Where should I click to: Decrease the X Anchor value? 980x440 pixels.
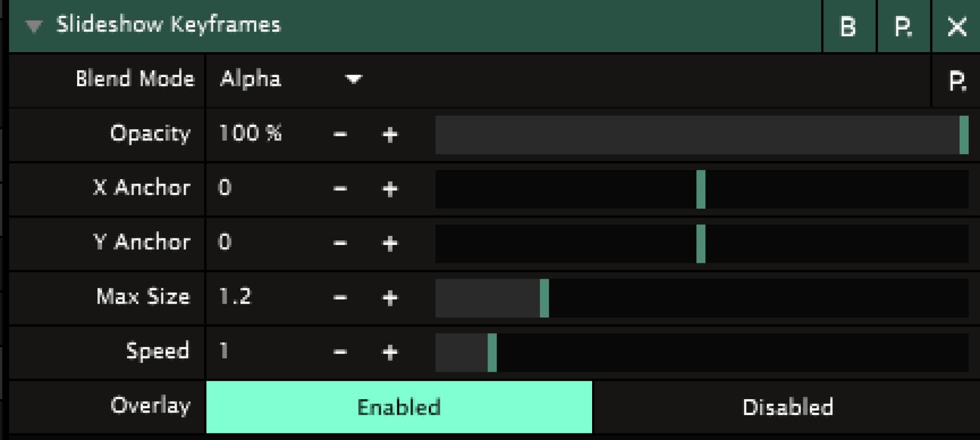point(340,189)
